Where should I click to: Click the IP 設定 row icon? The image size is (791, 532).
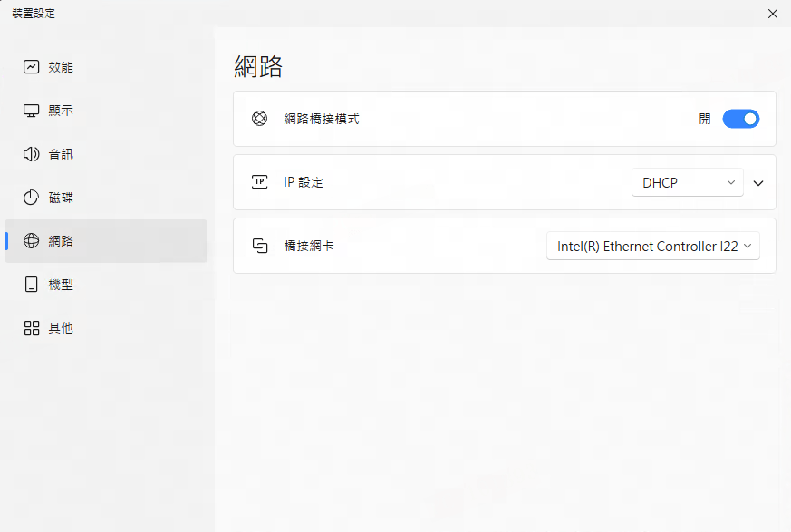tap(260, 182)
